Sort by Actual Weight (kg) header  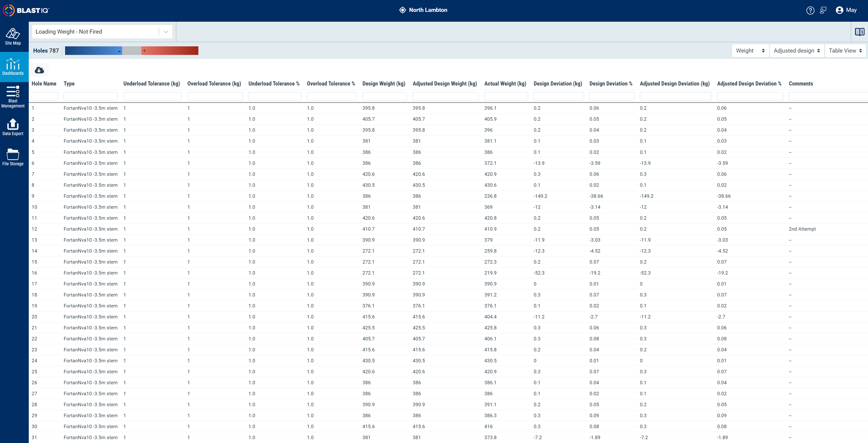click(505, 83)
